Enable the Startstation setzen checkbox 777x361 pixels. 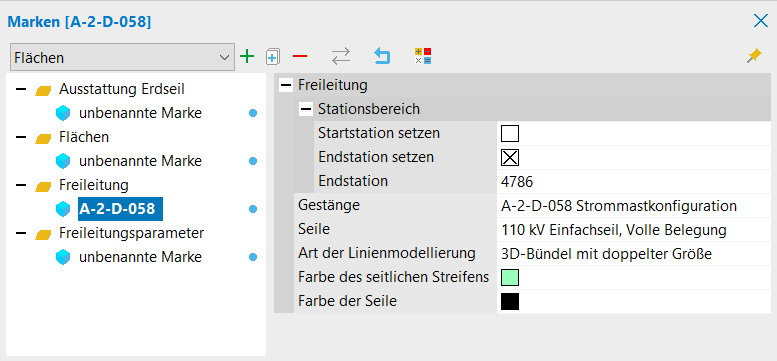click(x=510, y=134)
